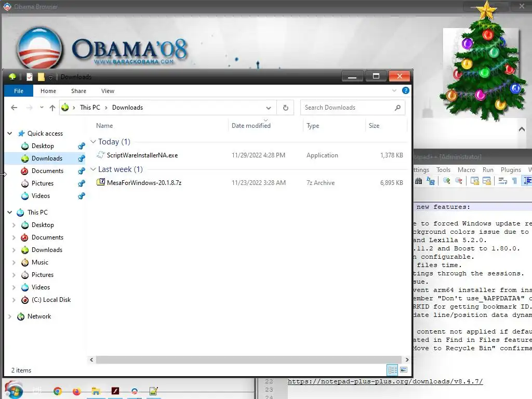Open the notepad-plus-plus.org downloads link
The image size is (532, 399).
click(x=385, y=381)
